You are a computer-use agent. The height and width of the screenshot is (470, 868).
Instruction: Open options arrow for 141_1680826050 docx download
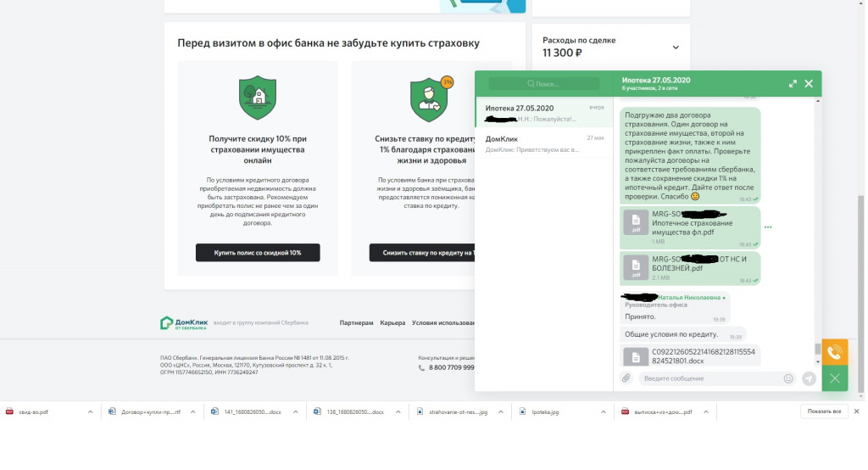point(296,411)
